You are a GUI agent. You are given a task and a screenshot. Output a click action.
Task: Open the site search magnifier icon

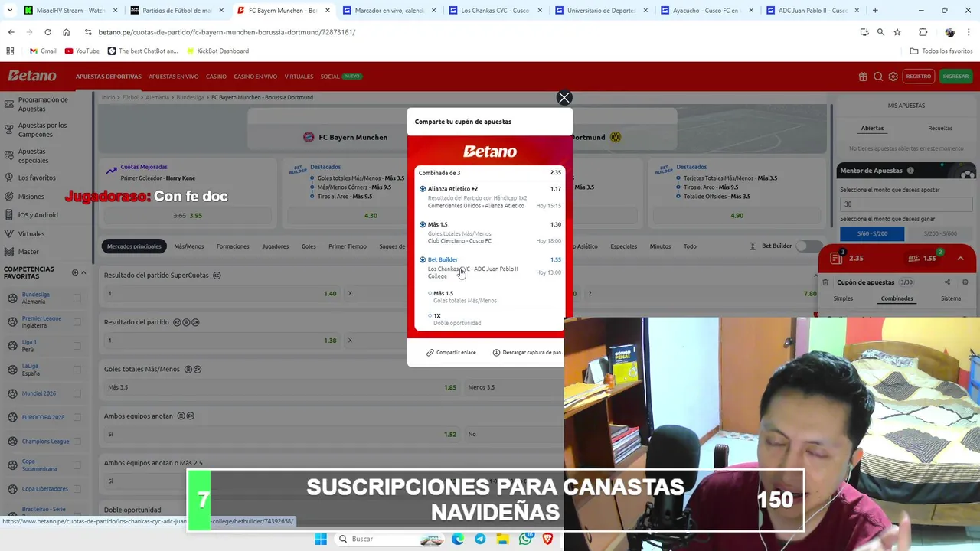(x=878, y=77)
